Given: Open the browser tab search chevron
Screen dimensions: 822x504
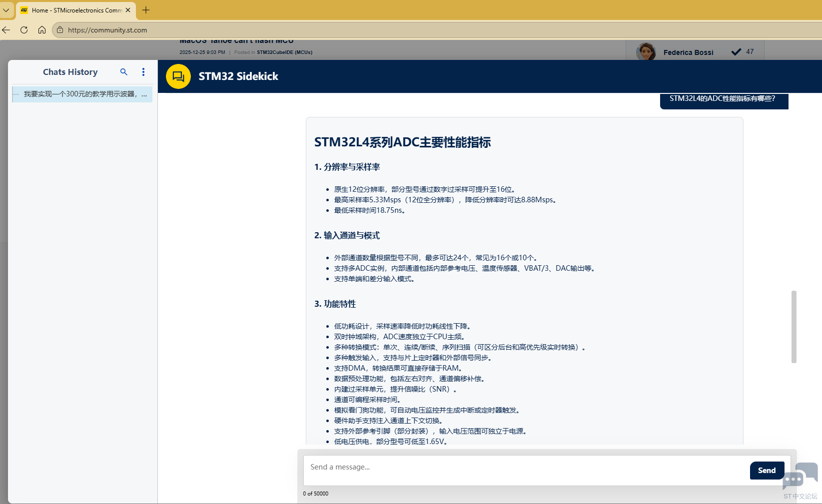Looking at the screenshot, I should click(x=6, y=10).
